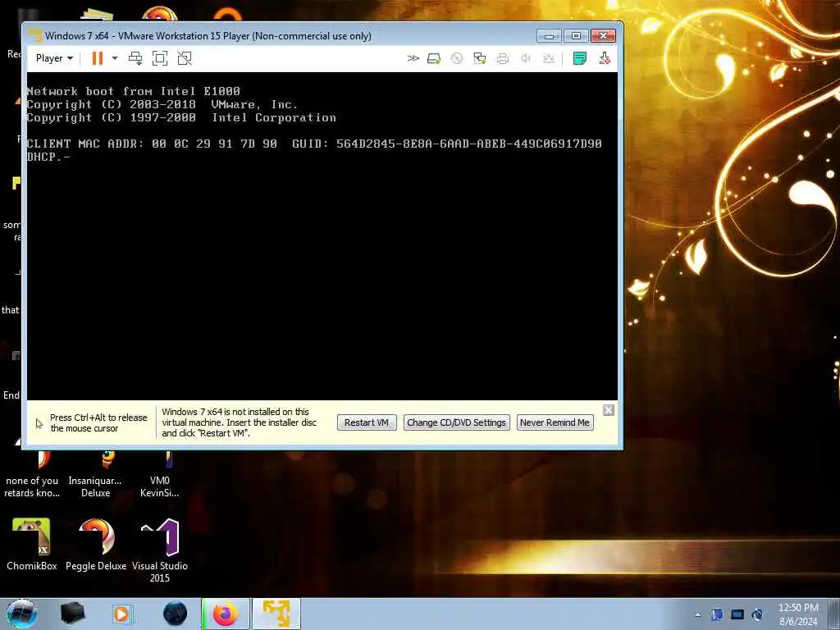Open the printer device icon

(503, 58)
